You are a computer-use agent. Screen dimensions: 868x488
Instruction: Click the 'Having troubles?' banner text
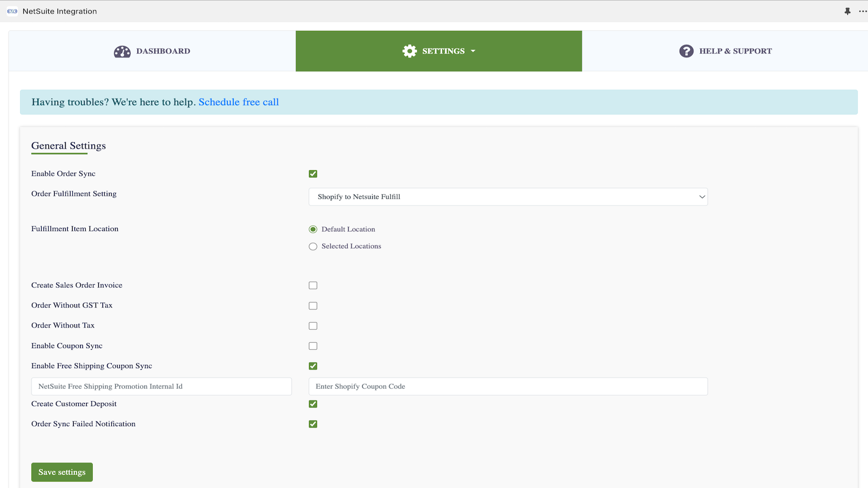click(x=113, y=102)
